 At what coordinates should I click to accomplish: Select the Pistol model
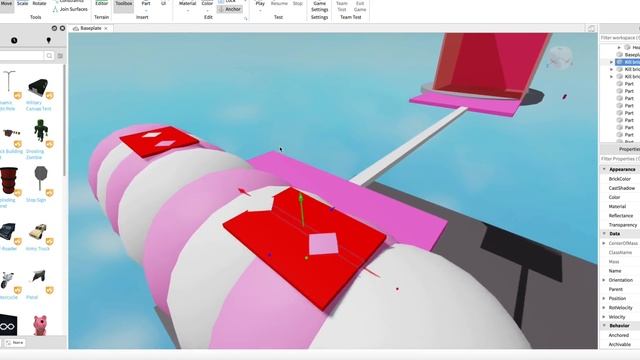pos(38,277)
